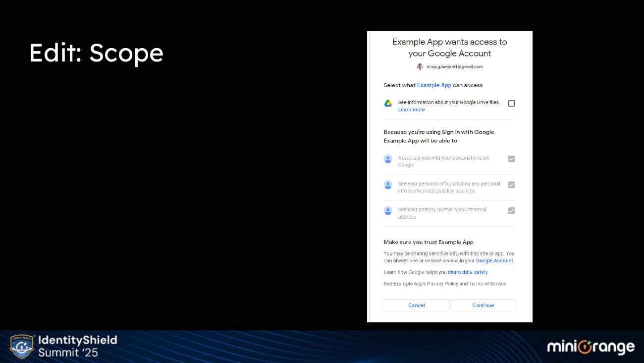This screenshot has width=644, height=363.
Task: Open the Learn more link under Drive files
Action: coord(411,110)
